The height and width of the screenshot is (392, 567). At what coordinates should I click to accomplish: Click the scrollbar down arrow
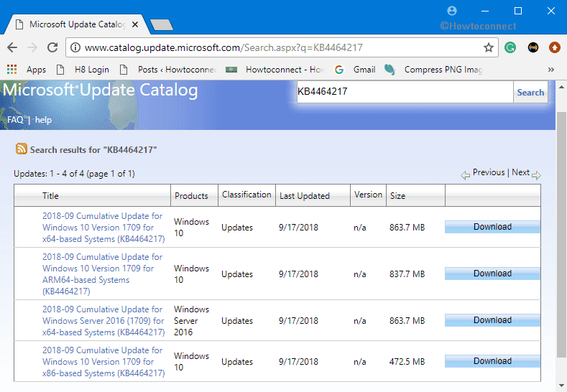(x=561, y=385)
